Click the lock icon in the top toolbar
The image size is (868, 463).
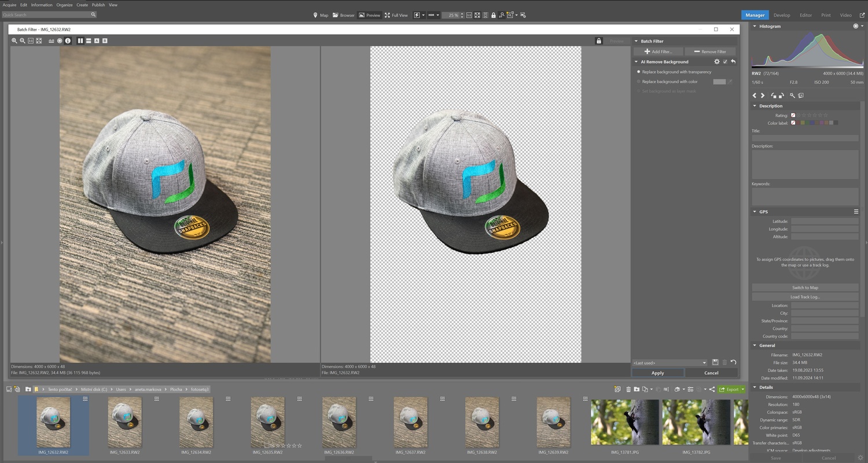tap(493, 15)
